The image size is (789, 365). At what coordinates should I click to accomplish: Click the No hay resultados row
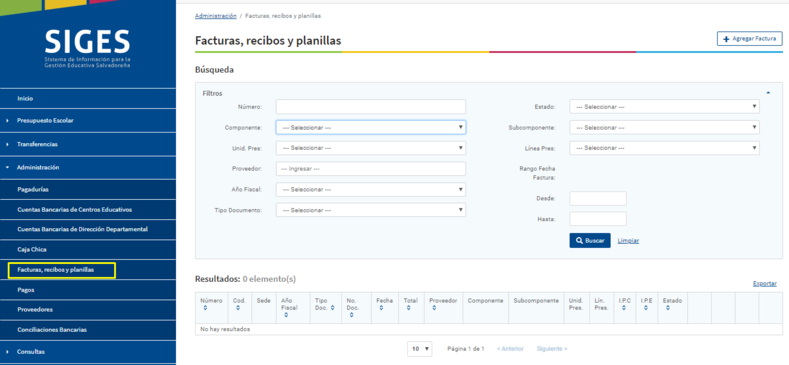(489, 329)
